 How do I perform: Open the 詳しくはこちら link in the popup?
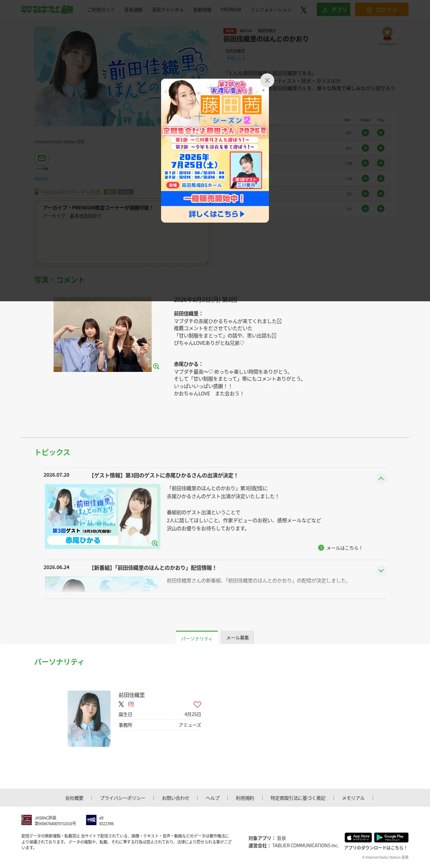215,214
